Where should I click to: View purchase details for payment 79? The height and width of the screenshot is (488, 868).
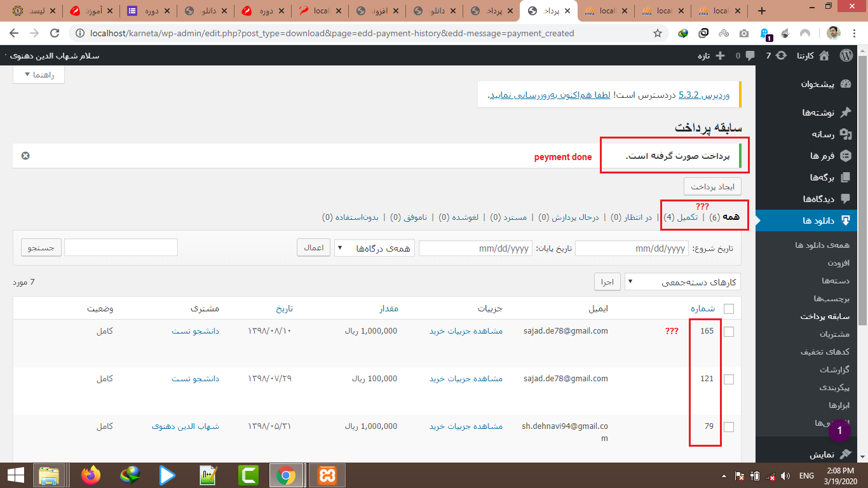pos(466,426)
